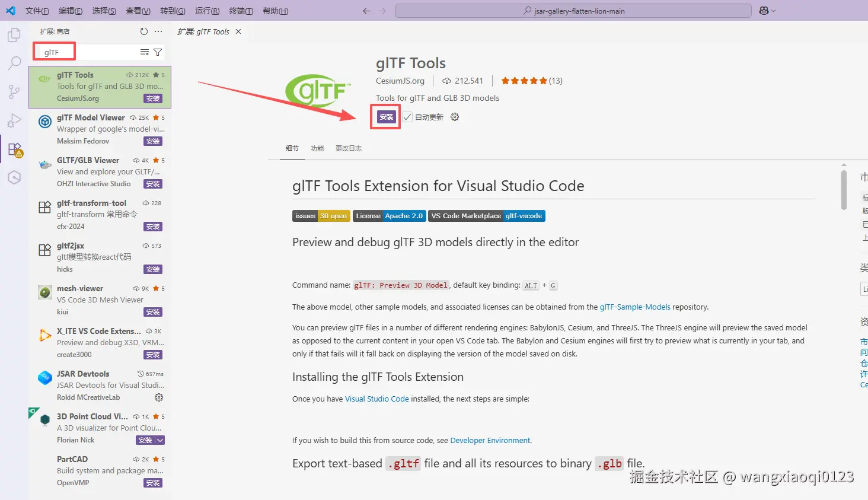Open the 终端 Terminal menu
Viewport: 868px width, 500px height.
tap(241, 11)
